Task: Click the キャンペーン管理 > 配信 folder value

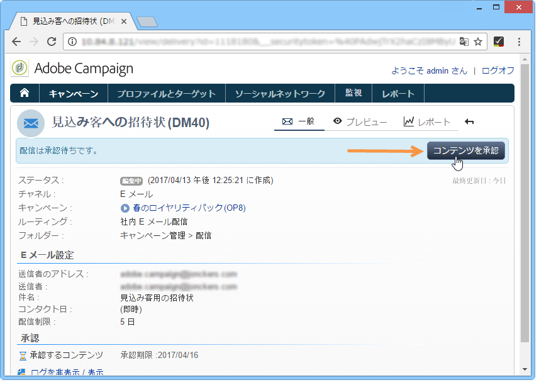Action: coord(165,235)
